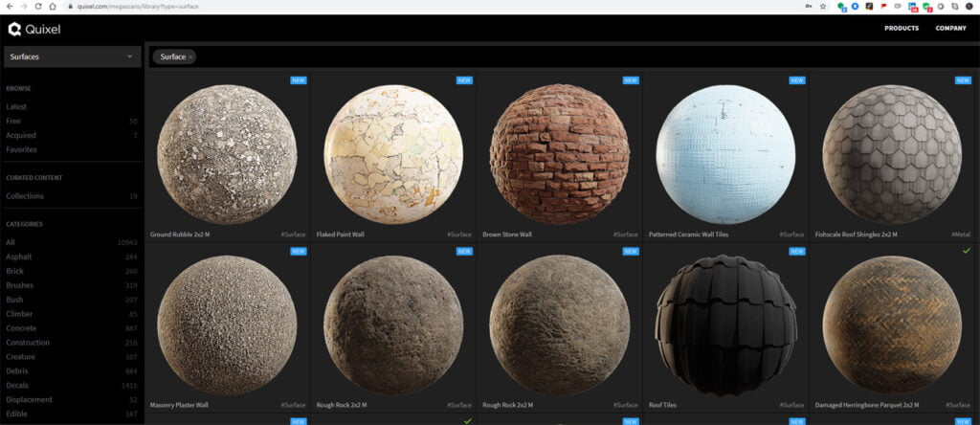Open the Damaged Herringbone Parquet sphere

(x=892, y=325)
